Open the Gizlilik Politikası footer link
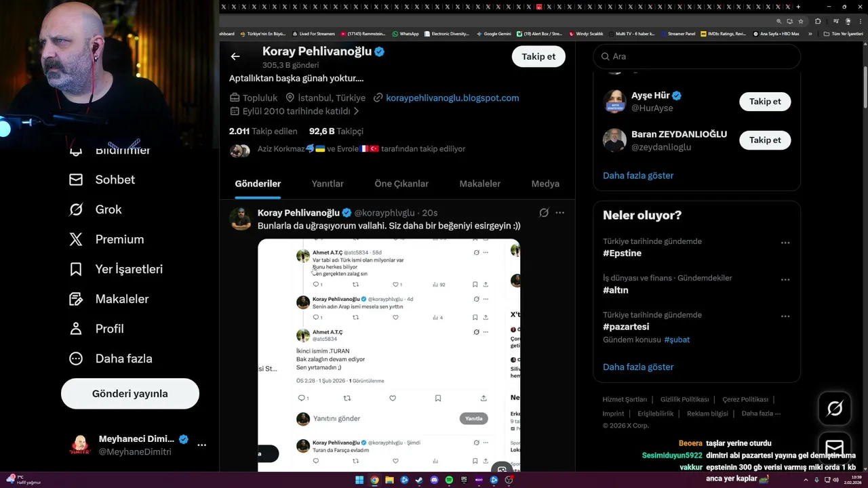The height and width of the screenshot is (488, 868). coord(685,400)
